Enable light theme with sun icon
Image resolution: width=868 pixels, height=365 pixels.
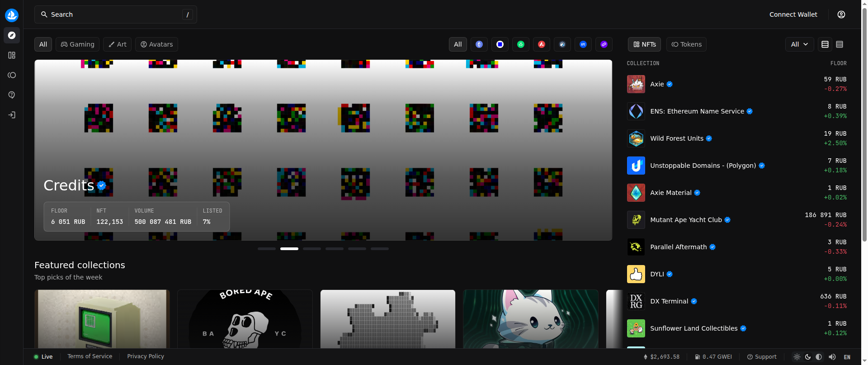[x=797, y=357]
